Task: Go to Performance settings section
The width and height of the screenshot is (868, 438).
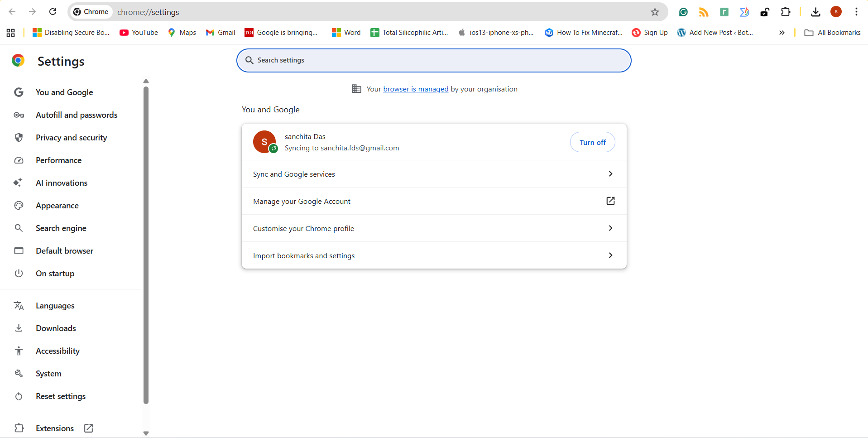Action: (58, 160)
